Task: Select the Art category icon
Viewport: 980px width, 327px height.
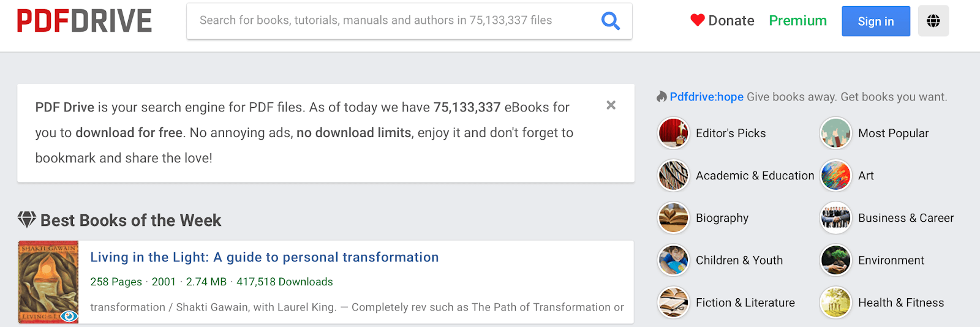Action: click(835, 175)
